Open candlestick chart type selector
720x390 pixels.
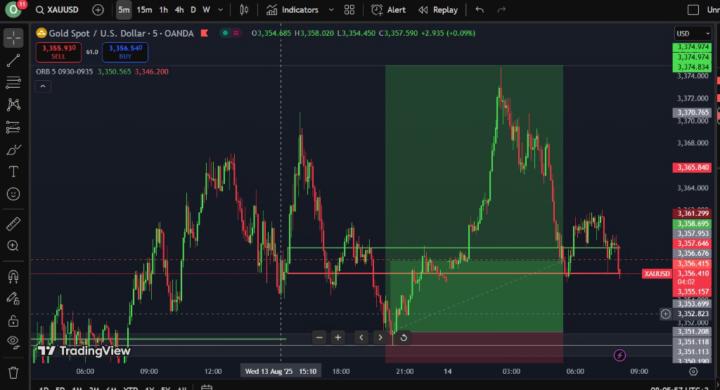tap(244, 10)
